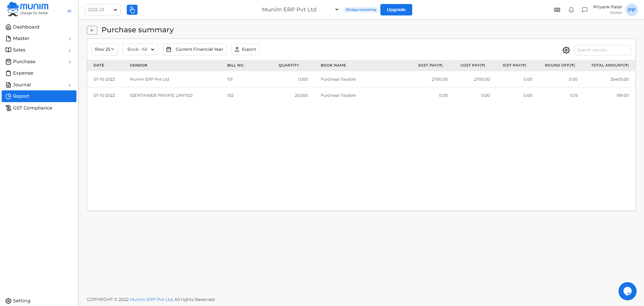Sort by DATE column header
The width and height of the screenshot is (644, 306).
(x=99, y=65)
